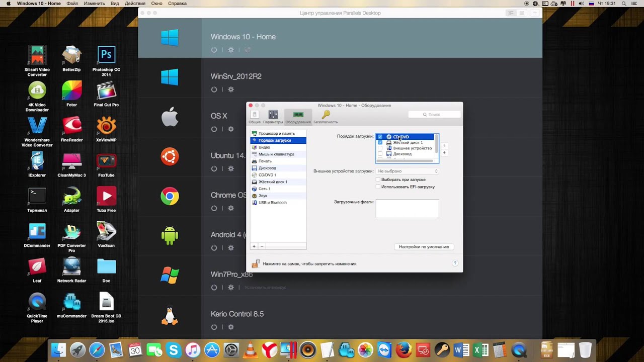
Task: Open the Вид menu in menu bar
Action: [x=115, y=4]
